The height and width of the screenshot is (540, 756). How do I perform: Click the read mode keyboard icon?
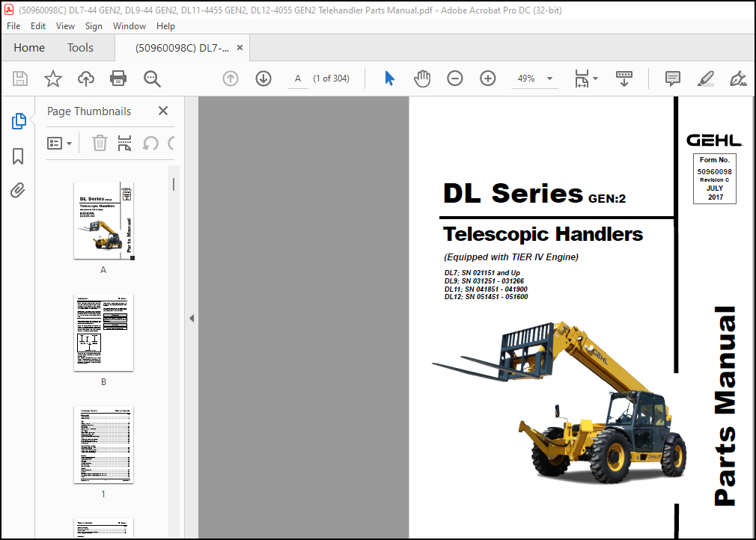tap(624, 79)
